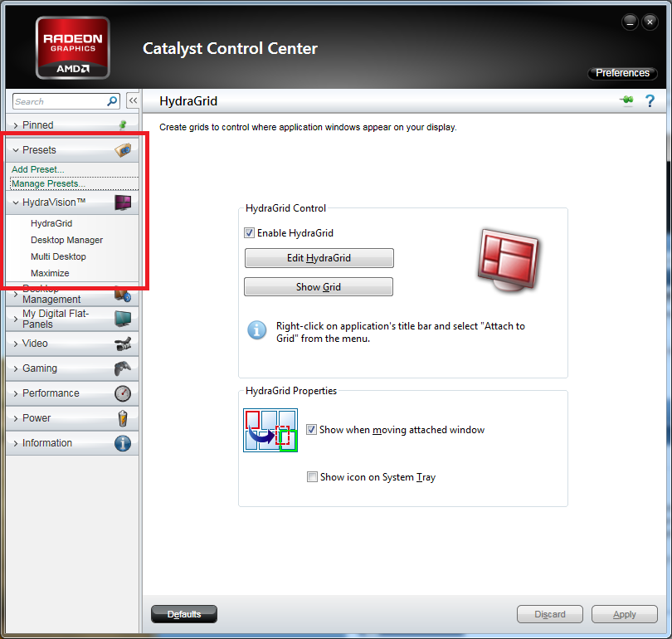This screenshot has height=639, width=672.
Task: Open the HydraGrid page in sidebar
Action: click(51, 223)
